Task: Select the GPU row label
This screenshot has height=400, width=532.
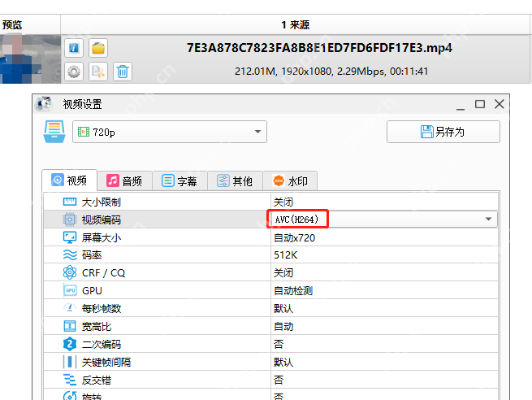Action: [x=92, y=291]
